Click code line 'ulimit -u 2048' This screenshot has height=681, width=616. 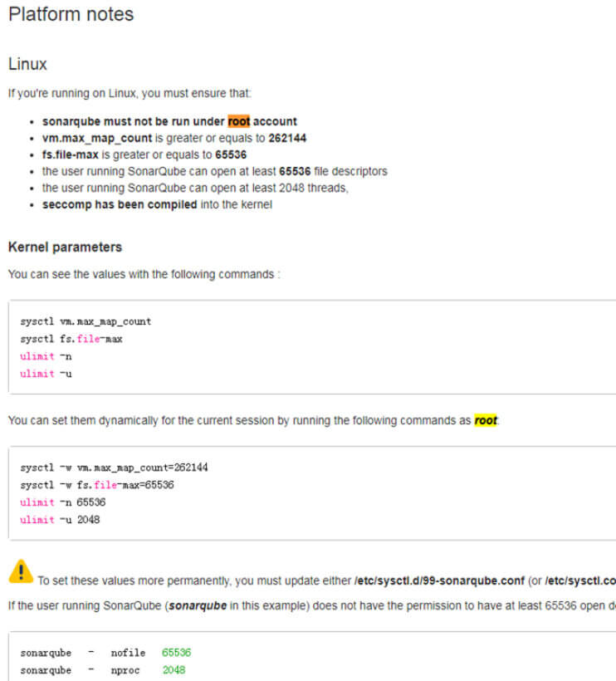click(60, 519)
